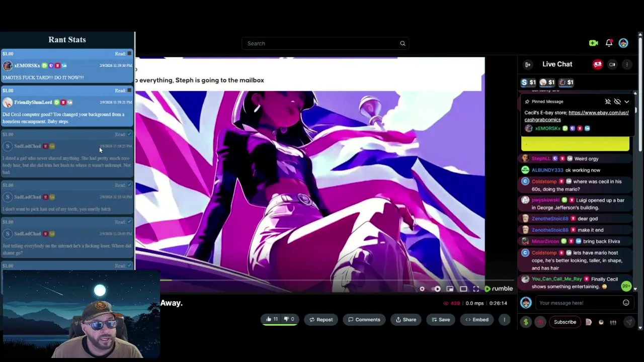Screen dimensions: 644x362
Task: Open more video actions menu
Action: (504, 320)
